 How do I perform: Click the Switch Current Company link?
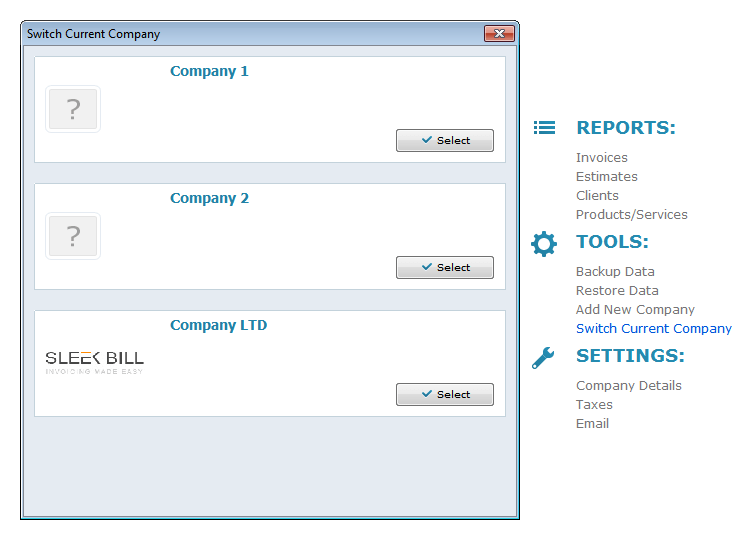(x=654, y=329)
